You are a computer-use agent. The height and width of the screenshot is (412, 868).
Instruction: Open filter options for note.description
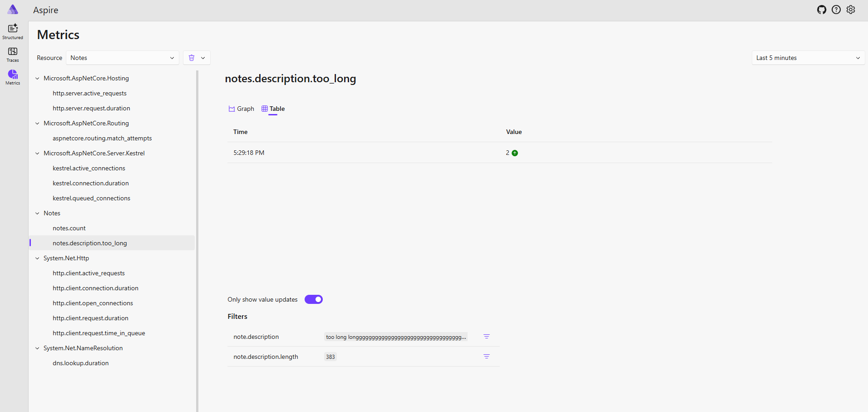pos(487,337)
